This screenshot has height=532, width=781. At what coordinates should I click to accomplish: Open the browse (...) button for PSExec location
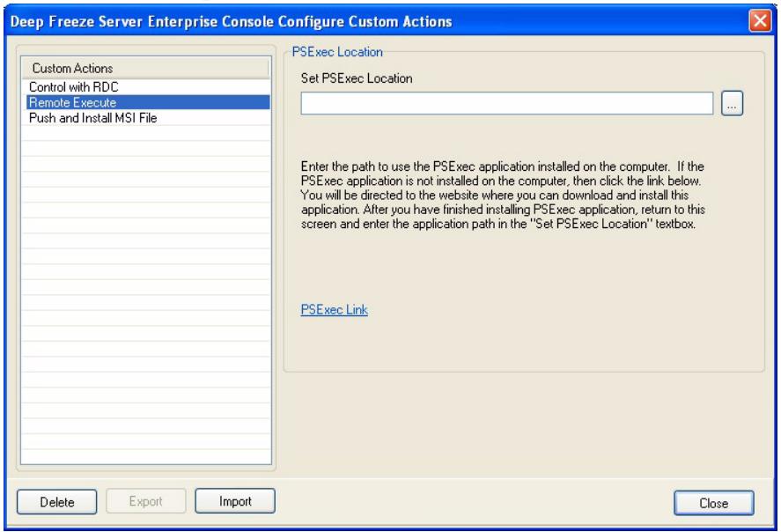click(x=732, y=103)
